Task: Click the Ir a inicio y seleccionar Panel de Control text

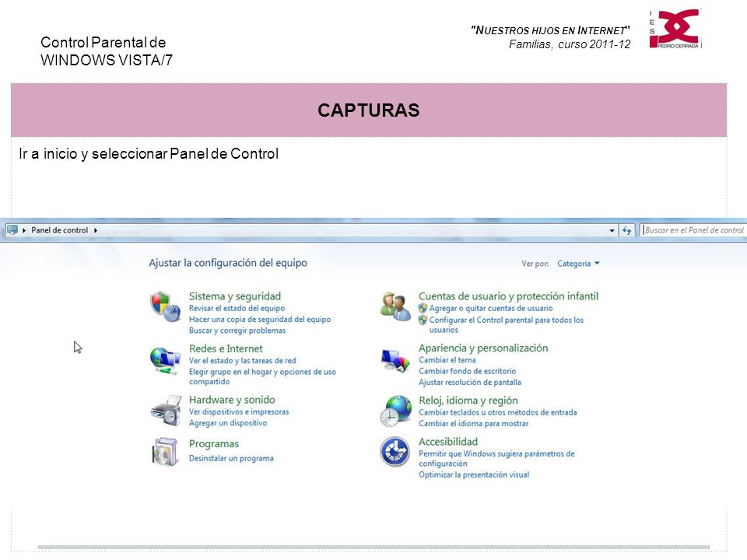Action: click(149, 154)
